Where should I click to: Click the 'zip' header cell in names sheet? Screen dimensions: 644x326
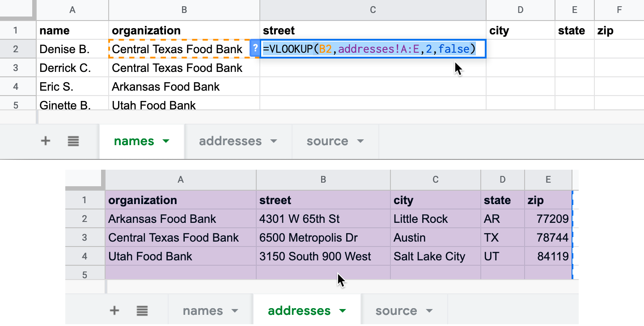619,30
